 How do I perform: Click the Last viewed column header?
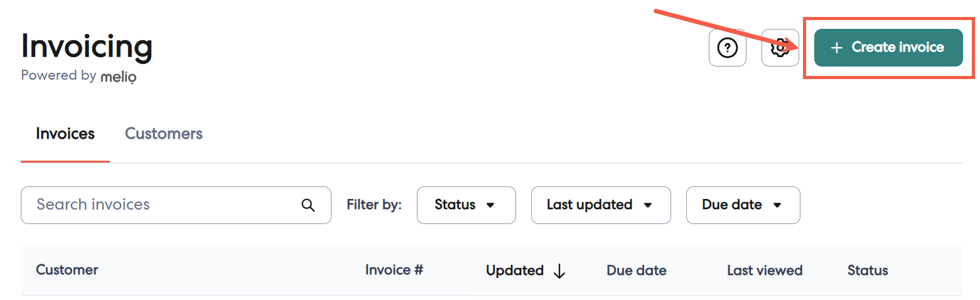[765, 271]
